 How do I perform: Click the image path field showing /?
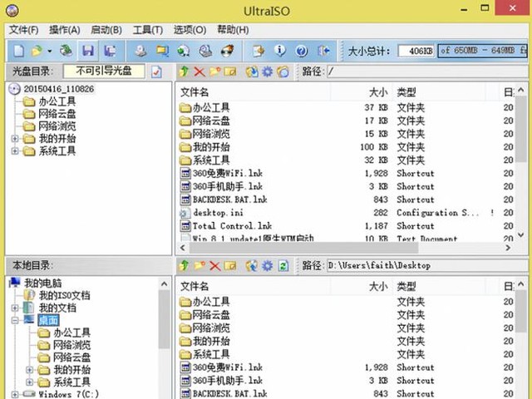point(427,71)
